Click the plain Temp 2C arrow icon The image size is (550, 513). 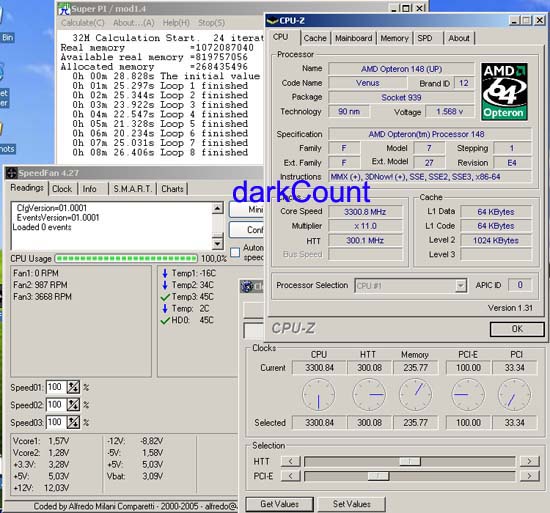pyautogui.click(x=165, y=309)
